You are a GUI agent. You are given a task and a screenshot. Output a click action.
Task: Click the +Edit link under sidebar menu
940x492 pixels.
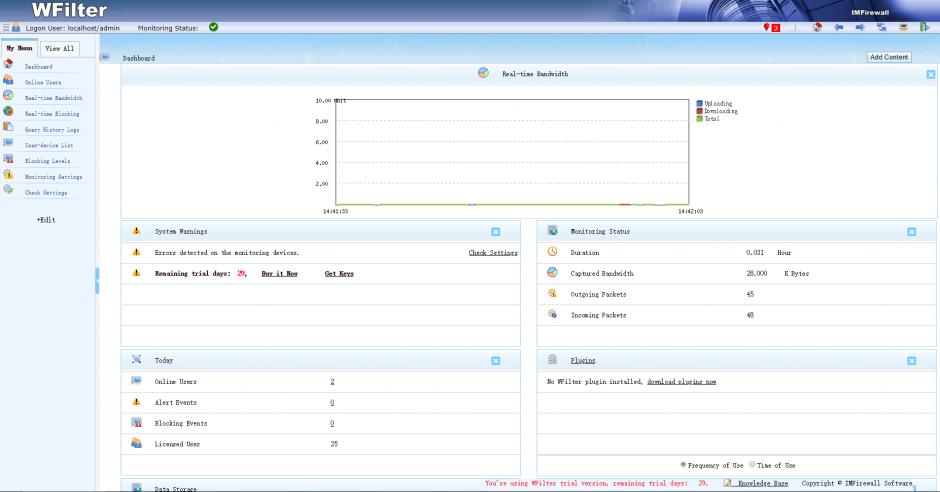click(x=46, y=220)
